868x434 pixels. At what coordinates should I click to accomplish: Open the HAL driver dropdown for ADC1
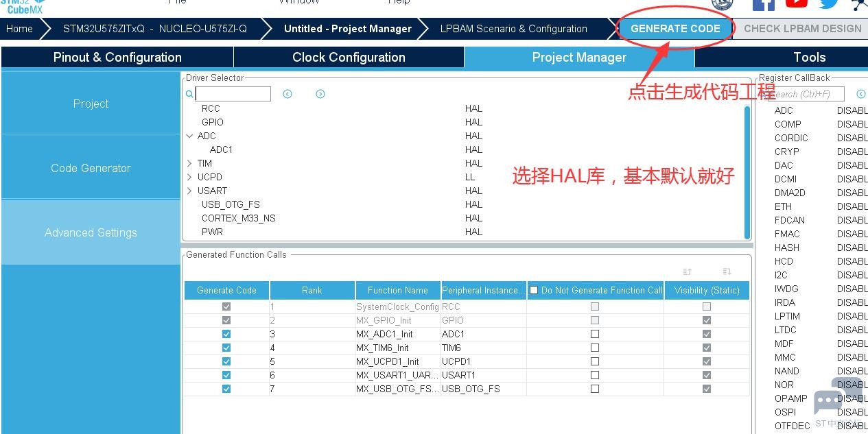tap(473, 149)
